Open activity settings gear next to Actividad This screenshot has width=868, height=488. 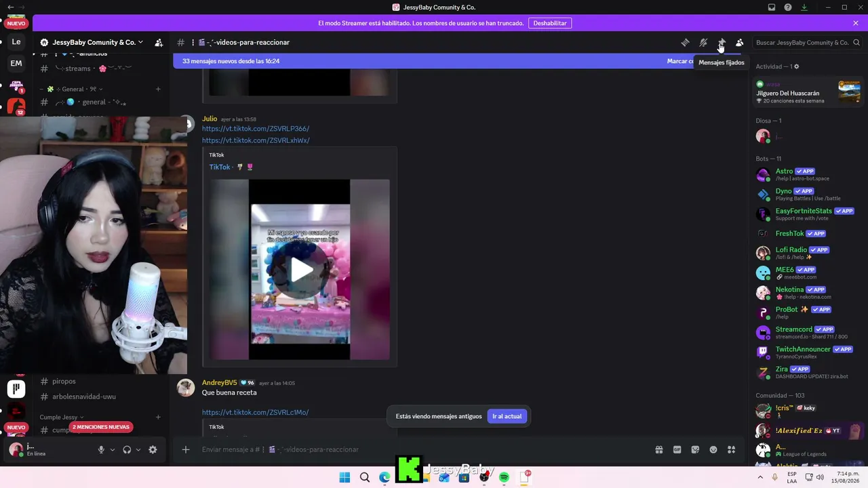coord(797,66)
